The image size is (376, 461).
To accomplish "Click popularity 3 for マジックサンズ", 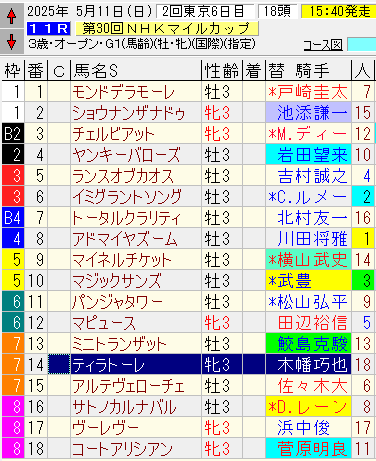I will click(x=363, y=281).
